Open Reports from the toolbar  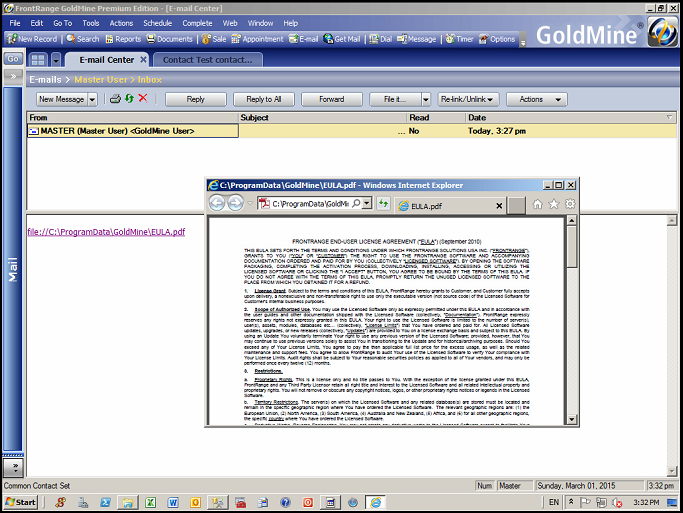click(123, 39)
